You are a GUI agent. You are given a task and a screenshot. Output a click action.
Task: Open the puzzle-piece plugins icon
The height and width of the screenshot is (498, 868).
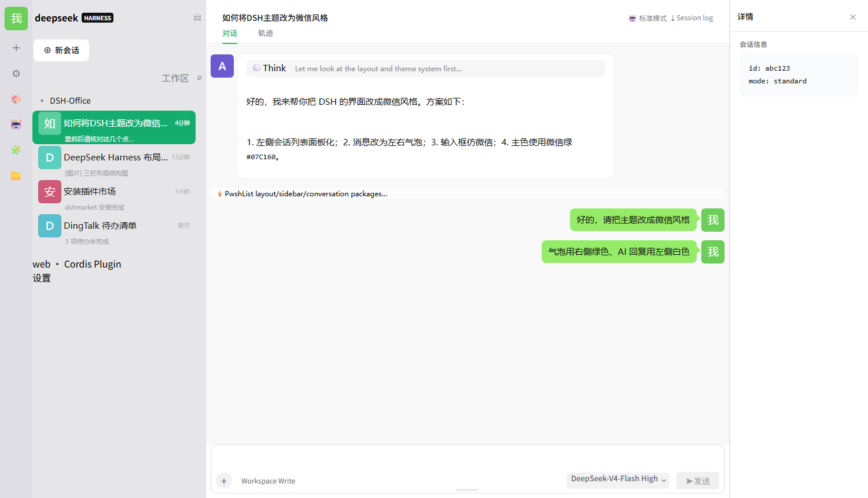coord(16,150)
